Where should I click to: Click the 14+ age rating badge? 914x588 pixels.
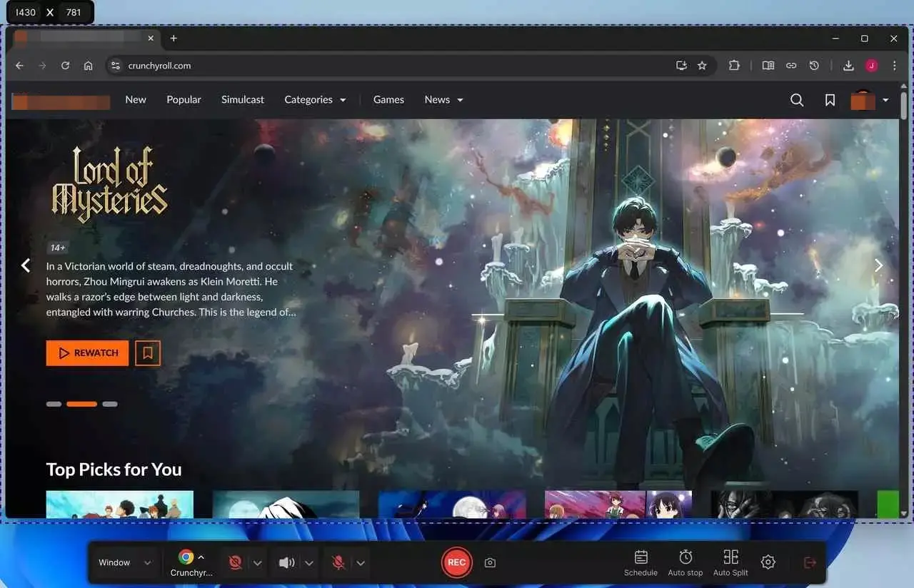pos(58,248)
